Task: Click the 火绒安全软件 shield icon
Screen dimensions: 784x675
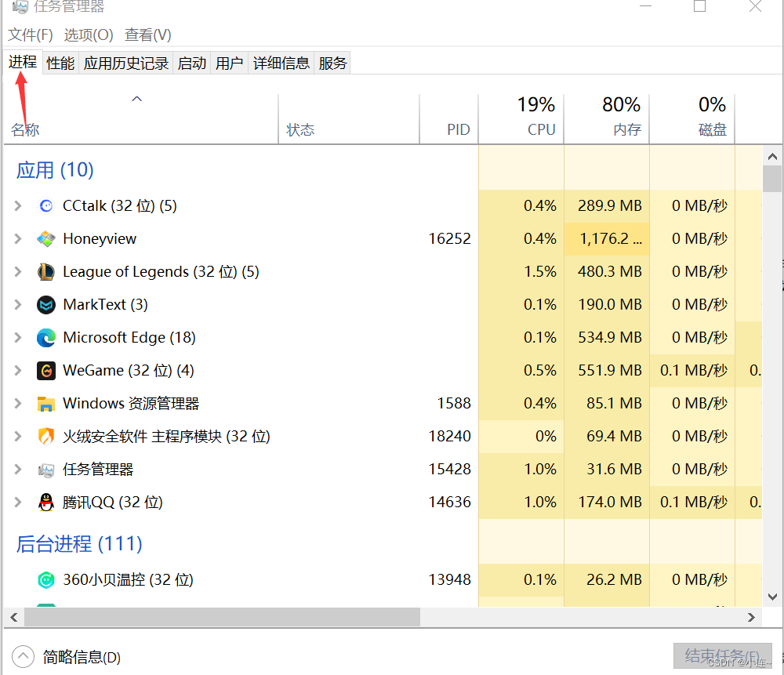Action: coord(46,437)
